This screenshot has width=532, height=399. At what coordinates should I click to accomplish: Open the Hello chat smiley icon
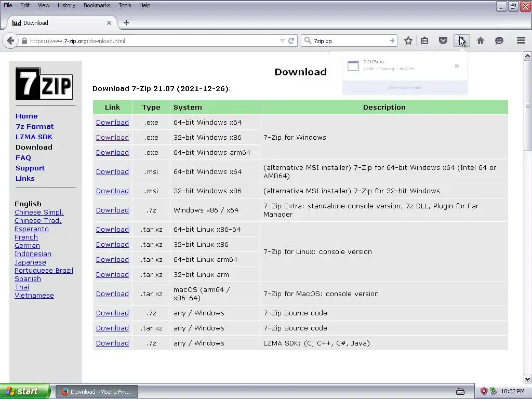(x=499, y=41)
